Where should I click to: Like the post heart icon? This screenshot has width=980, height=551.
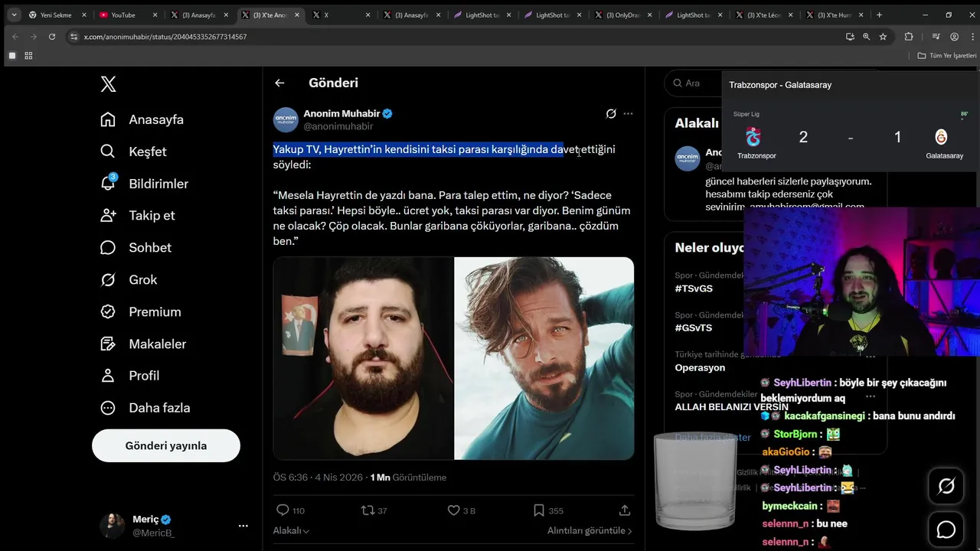[x=453, y=510]
